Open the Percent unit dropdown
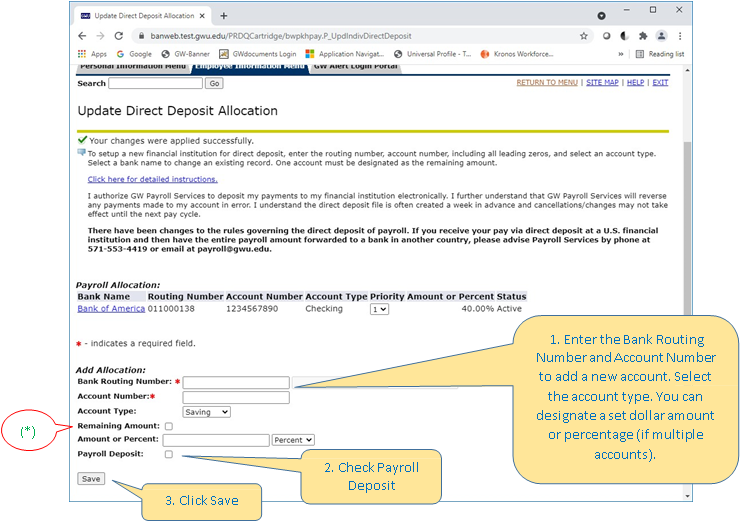Viewport: 741px width, 522px height. [x=293, y=440]
